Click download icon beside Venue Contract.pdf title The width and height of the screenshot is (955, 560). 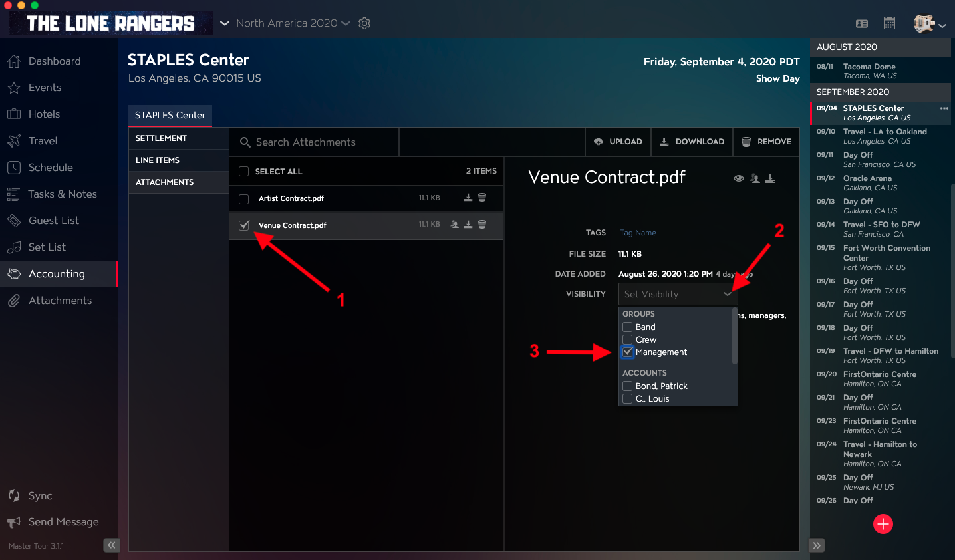(x=771, y=178)
